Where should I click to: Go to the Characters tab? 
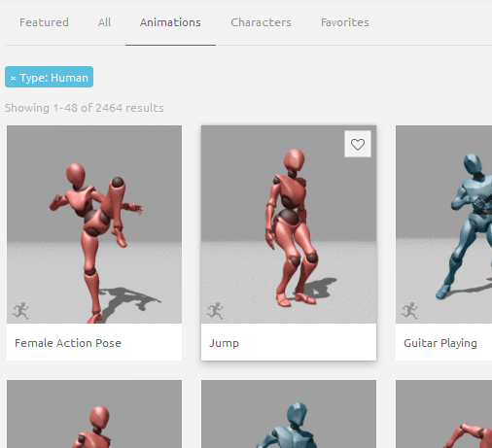[x=261, y=22]
